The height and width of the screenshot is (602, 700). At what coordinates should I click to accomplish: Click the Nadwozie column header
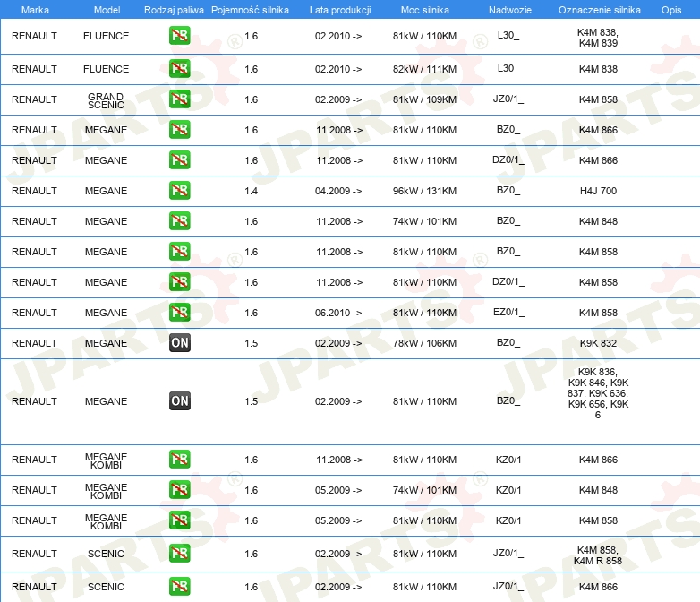(510, 10)
